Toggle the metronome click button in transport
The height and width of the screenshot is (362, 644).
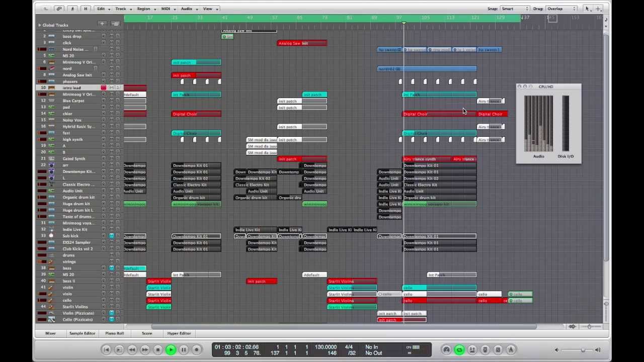click(x=511, y=349)
